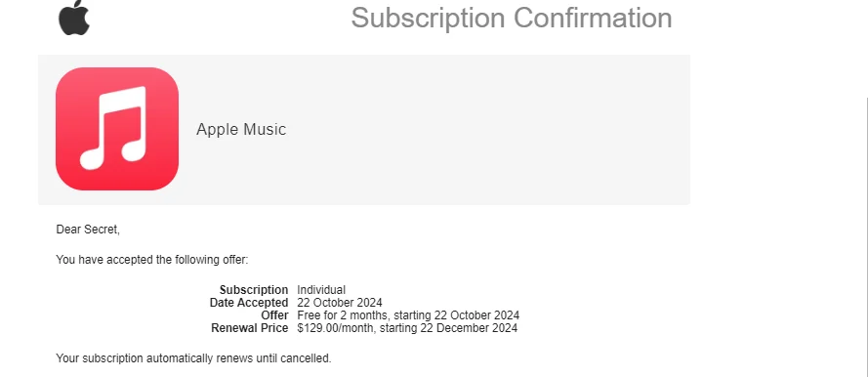Select the Individual subscription value
This screenshot has height=377, width=868.
[x=321, y=289]
